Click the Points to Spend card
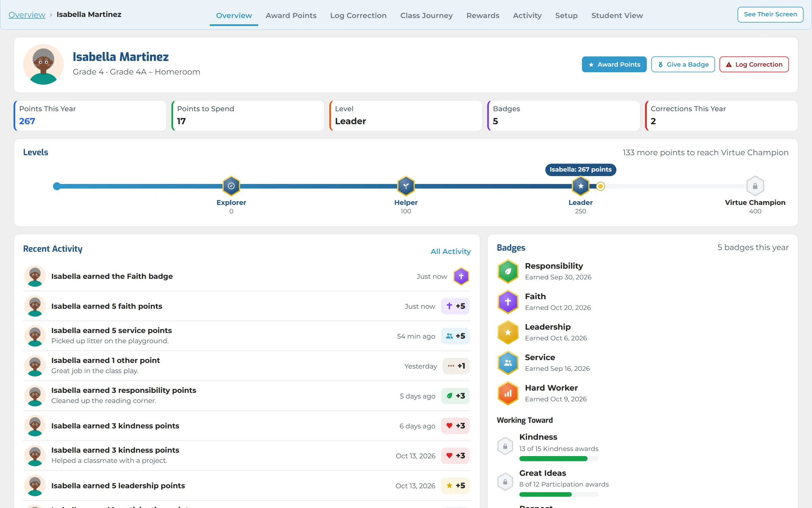 tap(248, 115)
